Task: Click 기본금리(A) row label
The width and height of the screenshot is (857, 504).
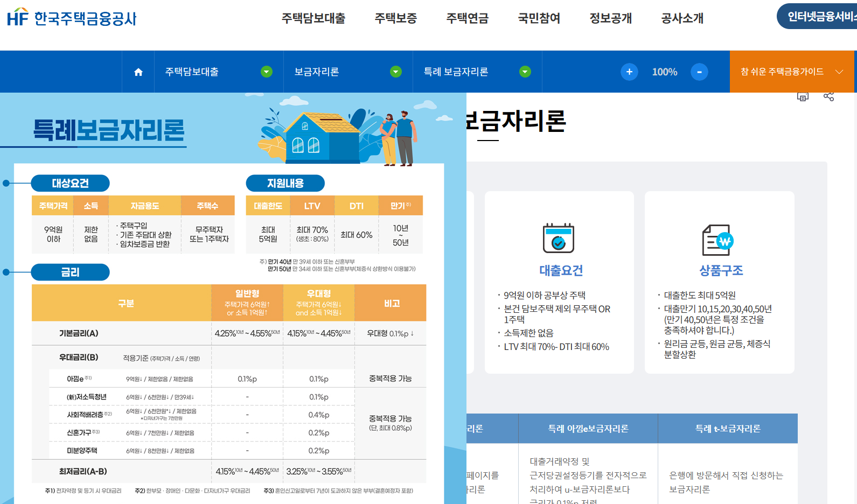Action: (x=79, y=333)
